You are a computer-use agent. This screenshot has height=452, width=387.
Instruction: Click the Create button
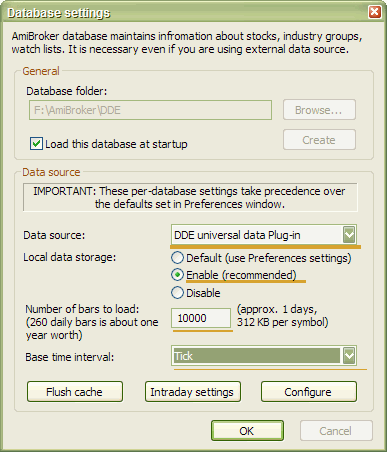[319, 140]
